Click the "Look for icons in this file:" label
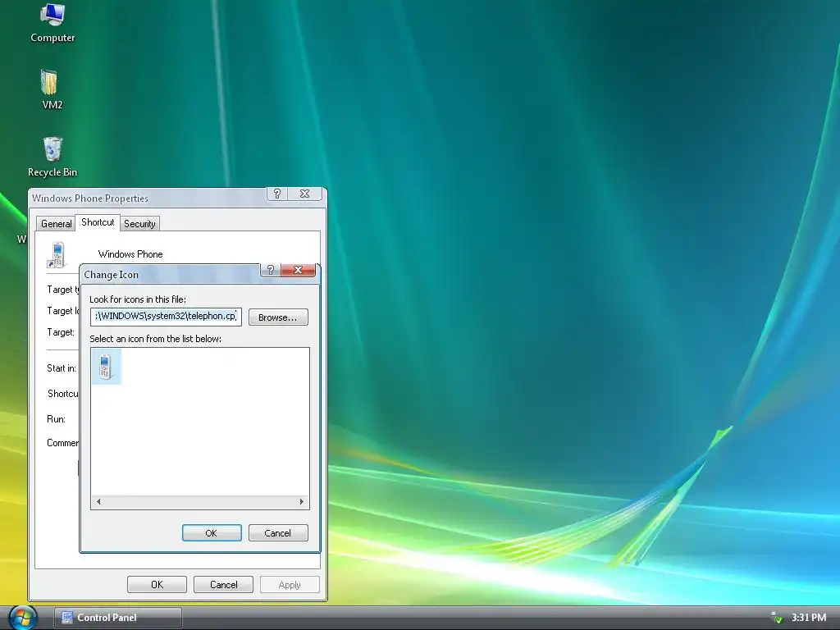 click(x=138, y=299)
